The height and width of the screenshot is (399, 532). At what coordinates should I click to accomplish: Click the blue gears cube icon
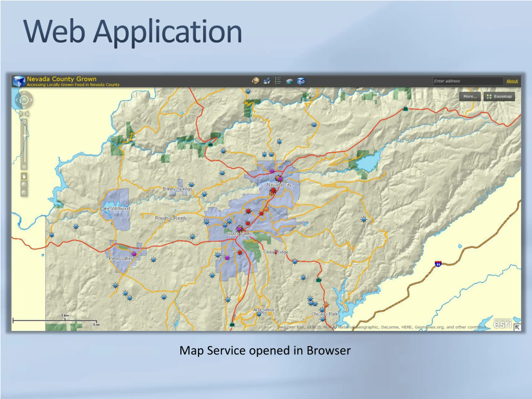[x=301, y=81]
